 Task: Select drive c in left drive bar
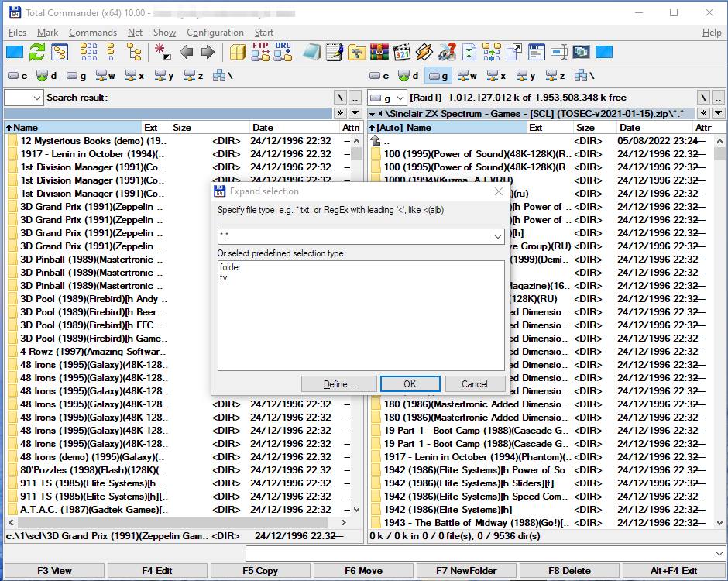(x=18, y=76)
